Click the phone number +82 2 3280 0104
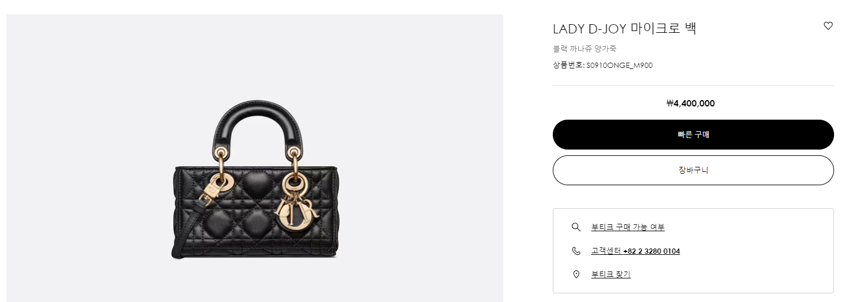The image size is (868, 302). coord(652,251)
